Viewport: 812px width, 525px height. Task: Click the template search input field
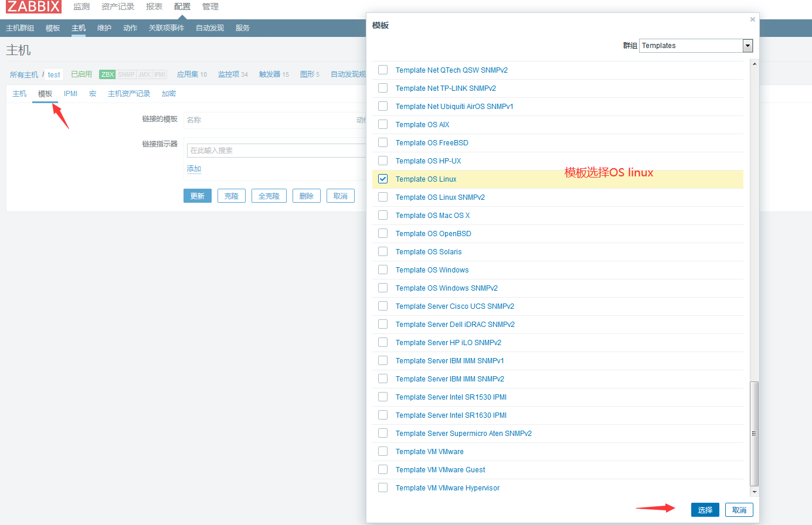pos(276,151)
